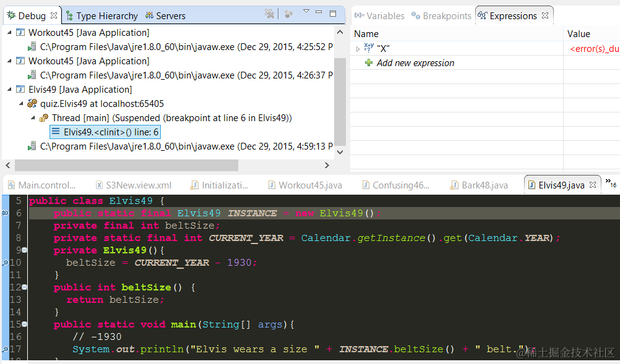Click the return beltSize statement on line 13
This screenshot has width=620, height=364.
click(x=114, y=300)
